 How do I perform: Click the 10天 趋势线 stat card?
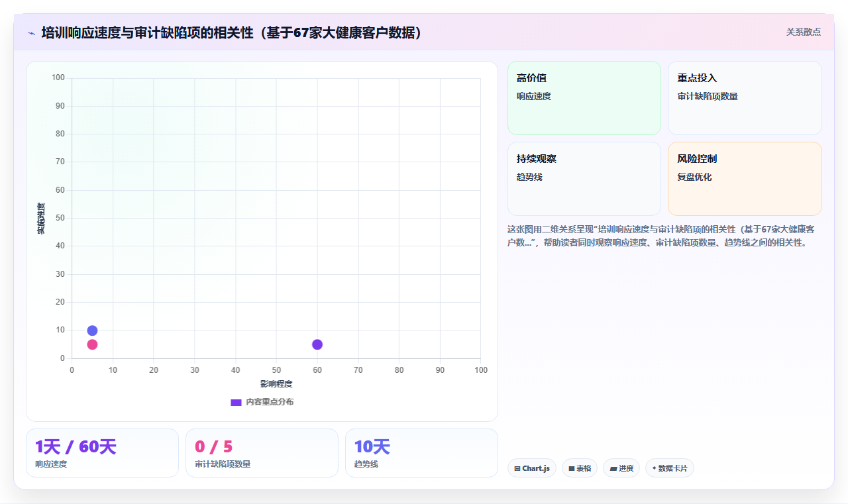pos(421,453)
